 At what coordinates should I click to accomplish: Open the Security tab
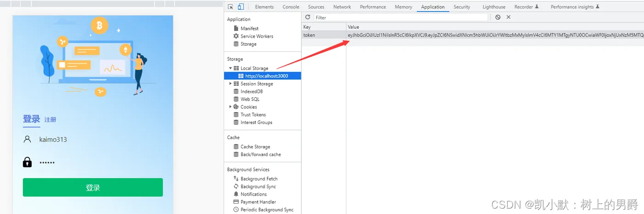tap(462, 7)
